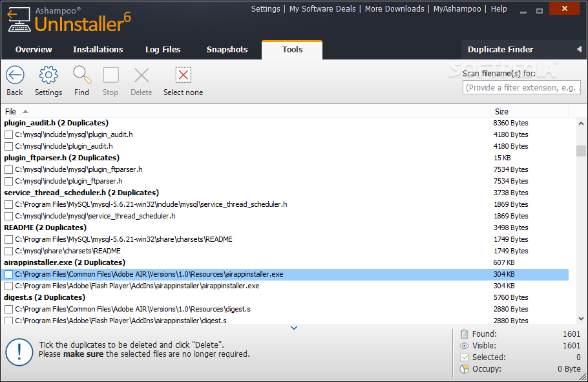
Task: Click the Select none icon
Action: pyautogui.click(x=183, y=75)
